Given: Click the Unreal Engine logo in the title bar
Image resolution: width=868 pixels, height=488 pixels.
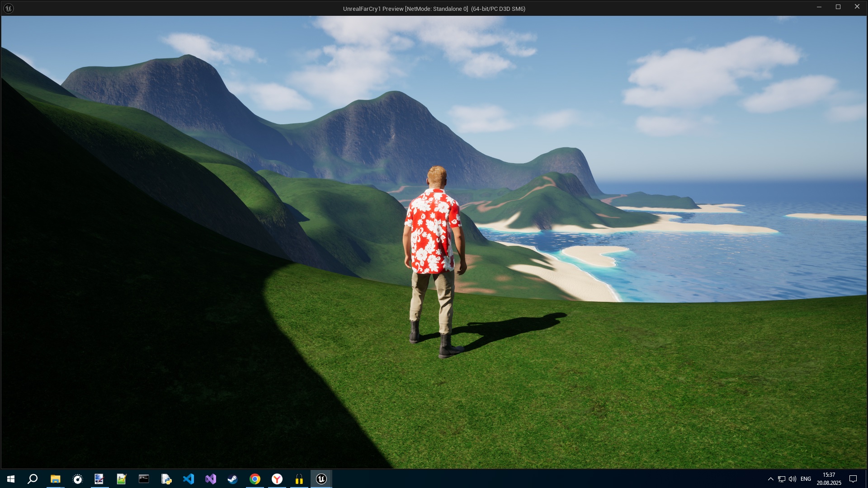Looking at the screenshot, I should pos(9,8).
